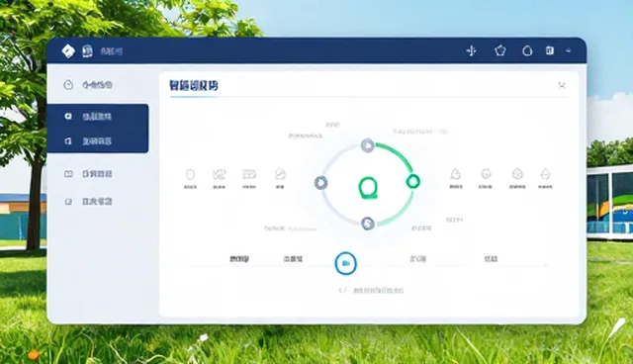
Task: Click the gray node atop the ring
Action: click(x=367, y=145)
